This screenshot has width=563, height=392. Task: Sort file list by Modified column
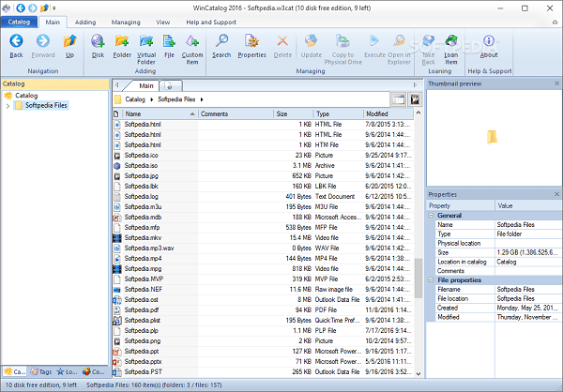coord(388,113)
